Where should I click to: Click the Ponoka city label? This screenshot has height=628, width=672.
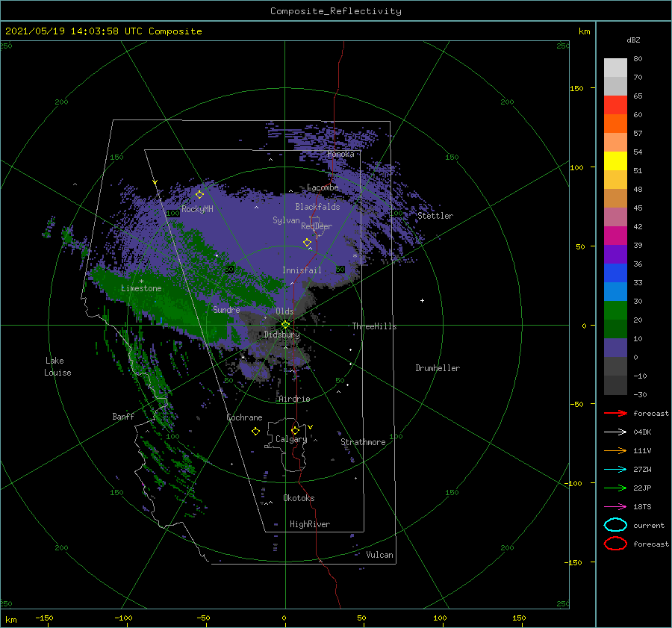click(x=340, y=154)
